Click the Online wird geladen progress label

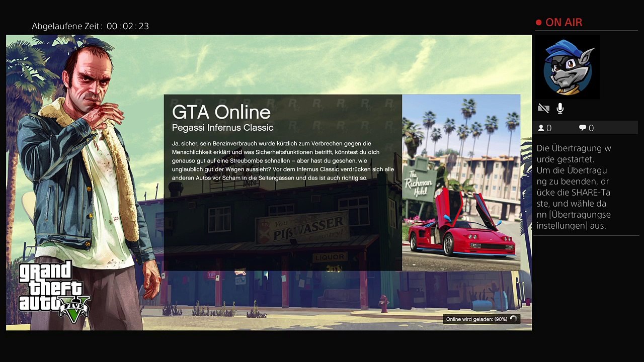pos(476,319)
